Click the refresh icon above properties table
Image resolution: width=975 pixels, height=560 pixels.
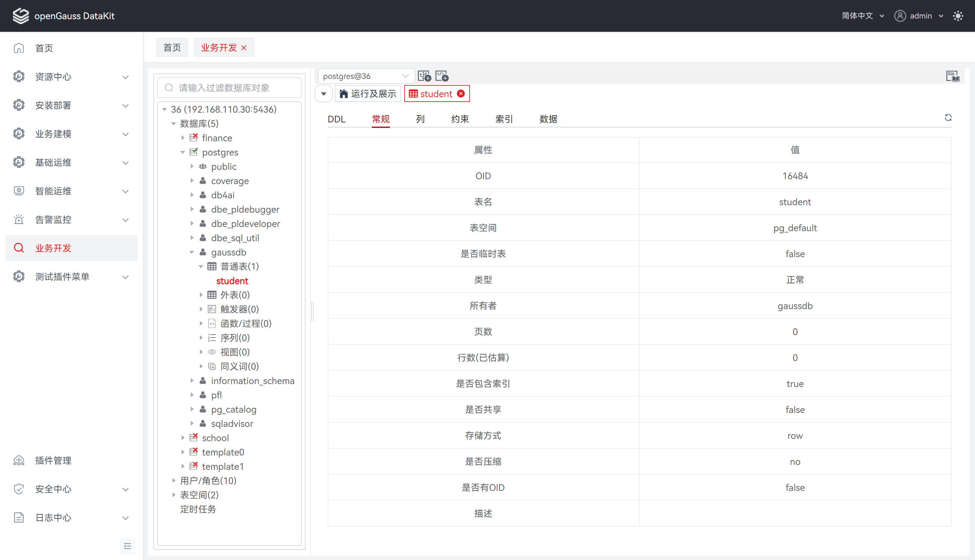pyautogui.click(x=948, y=118)
